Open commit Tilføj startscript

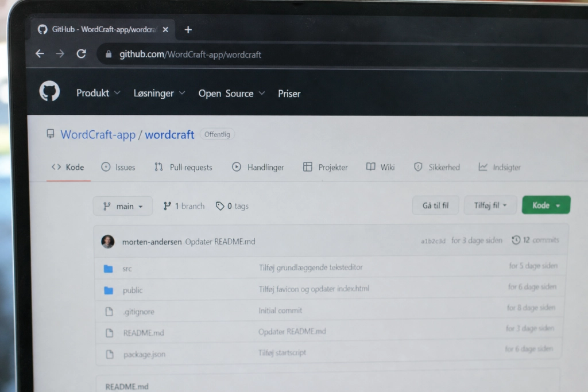[x=282, y=352]
